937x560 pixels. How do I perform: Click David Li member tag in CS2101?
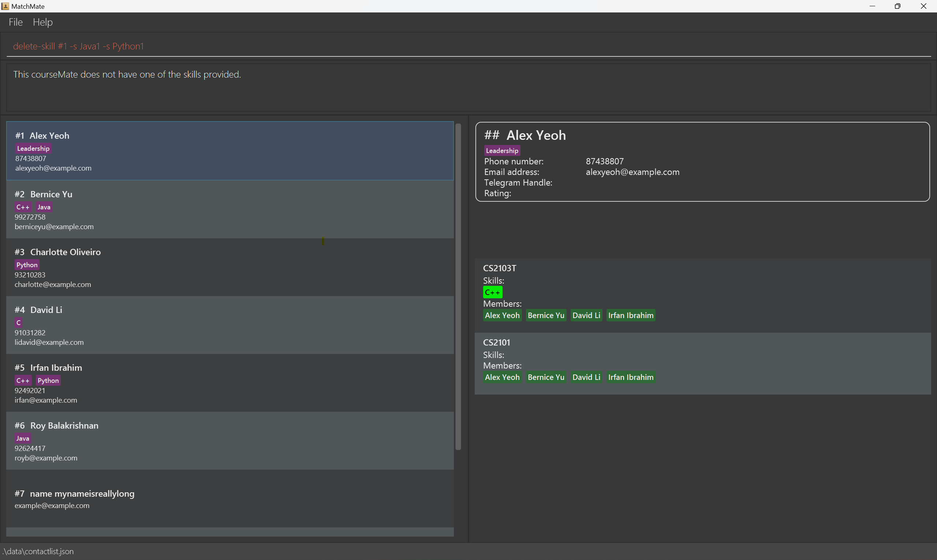tap(586, 377)
